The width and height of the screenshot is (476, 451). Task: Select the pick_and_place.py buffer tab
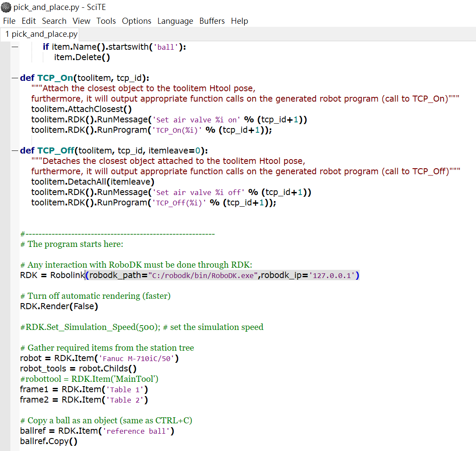[40, 34]
